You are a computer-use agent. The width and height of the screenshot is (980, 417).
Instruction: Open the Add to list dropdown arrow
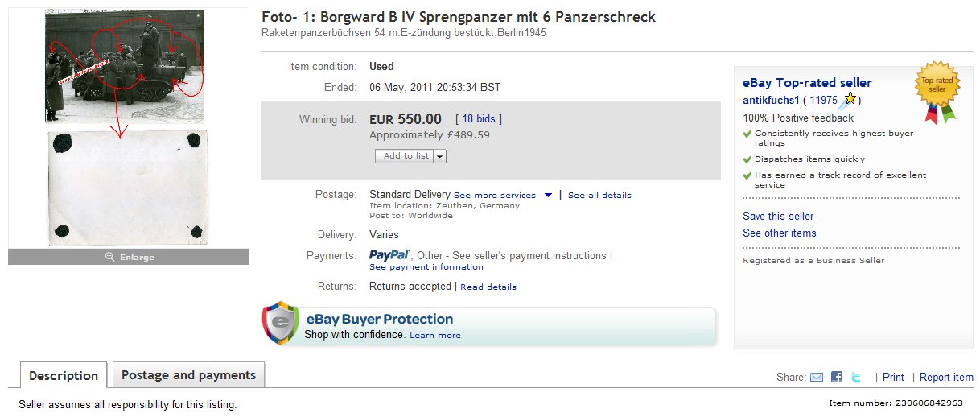click(x=439, y=156)
